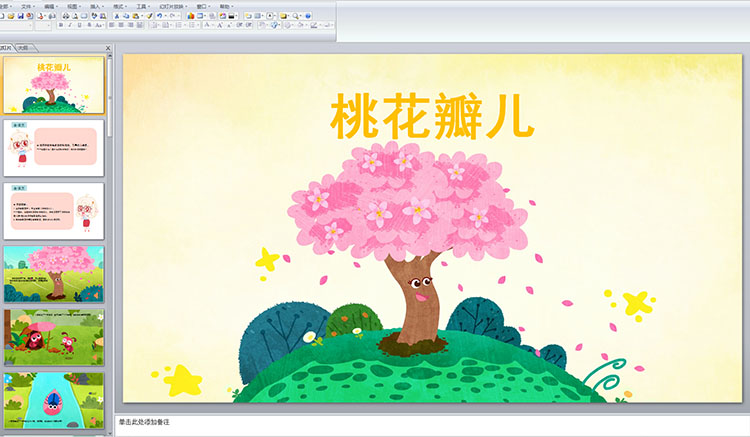
Task: Select slide 3 thumbnail with girl on right
Action: click(x=54, y=211)
